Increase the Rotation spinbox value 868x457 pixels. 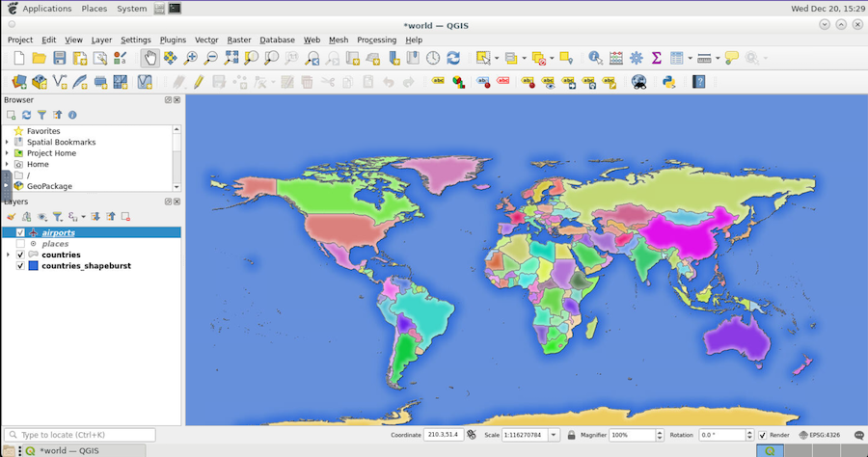(x=749, y=432)
